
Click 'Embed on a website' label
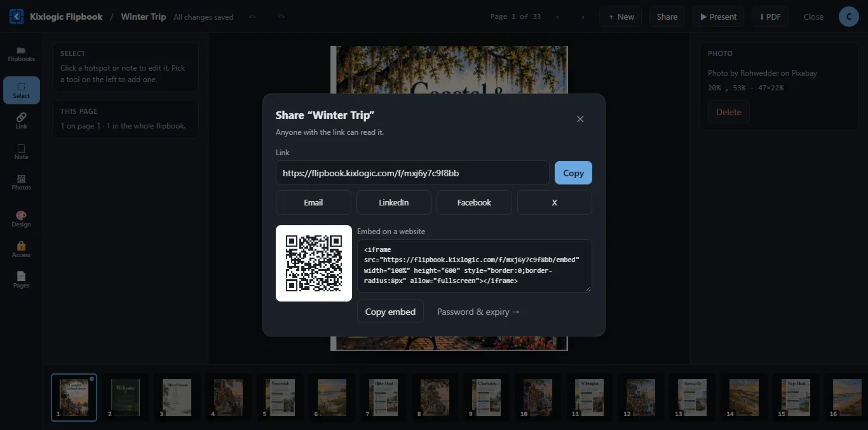click(391, 232)
